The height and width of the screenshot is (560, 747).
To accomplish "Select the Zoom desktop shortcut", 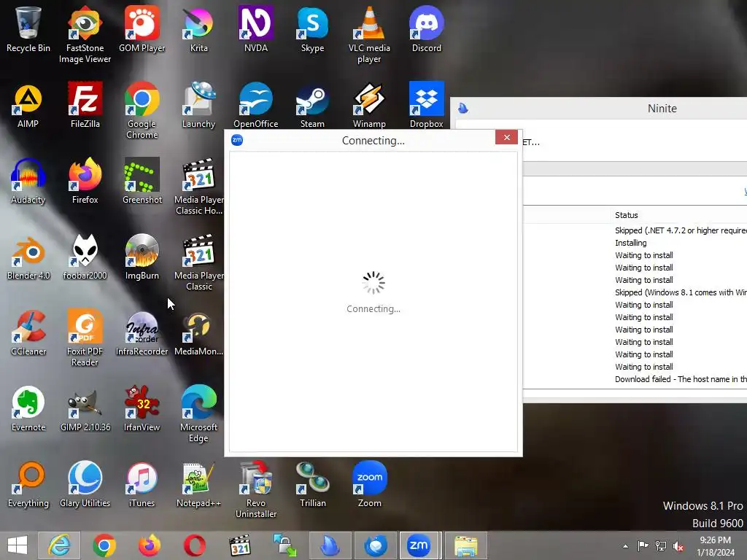I will click(369, 484).
